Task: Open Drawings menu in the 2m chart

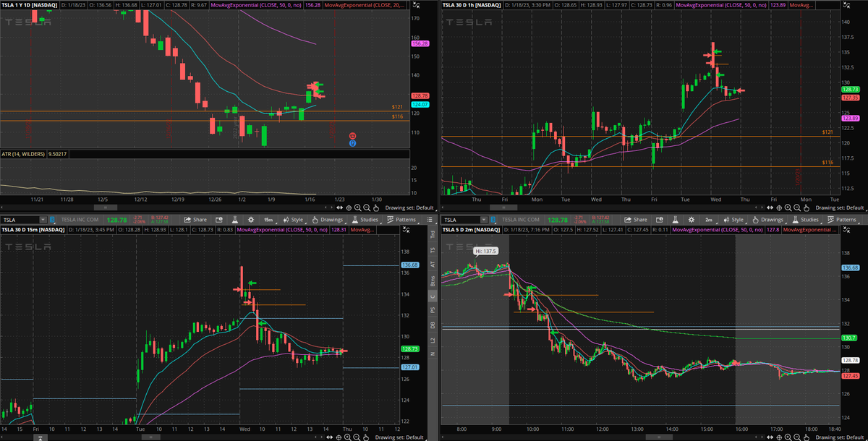Action: (767, 219)
